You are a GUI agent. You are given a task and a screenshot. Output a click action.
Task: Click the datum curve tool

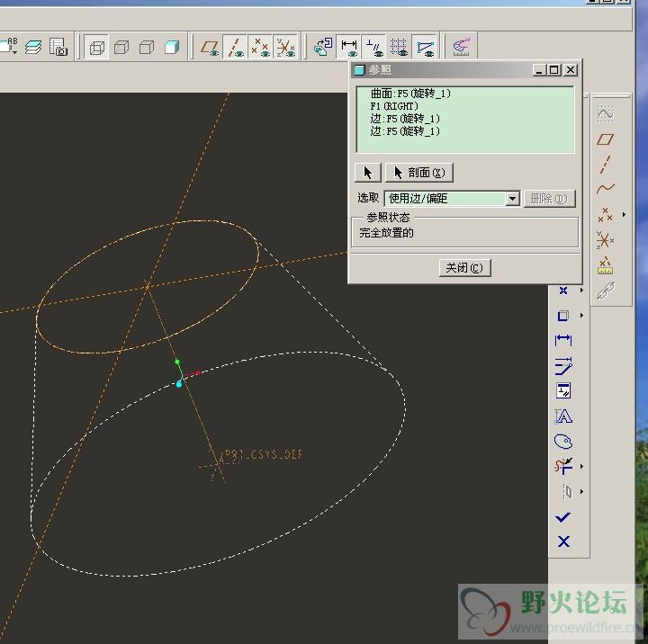(606, 189)
